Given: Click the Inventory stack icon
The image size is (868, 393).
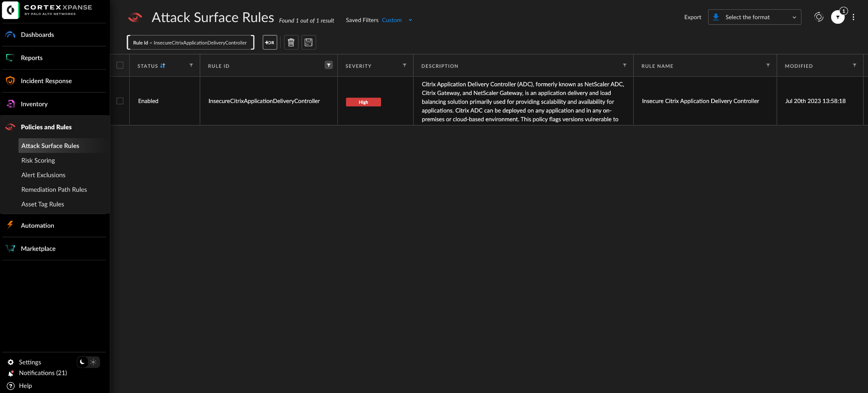Looking at the screenshot, I should point(11,104).
